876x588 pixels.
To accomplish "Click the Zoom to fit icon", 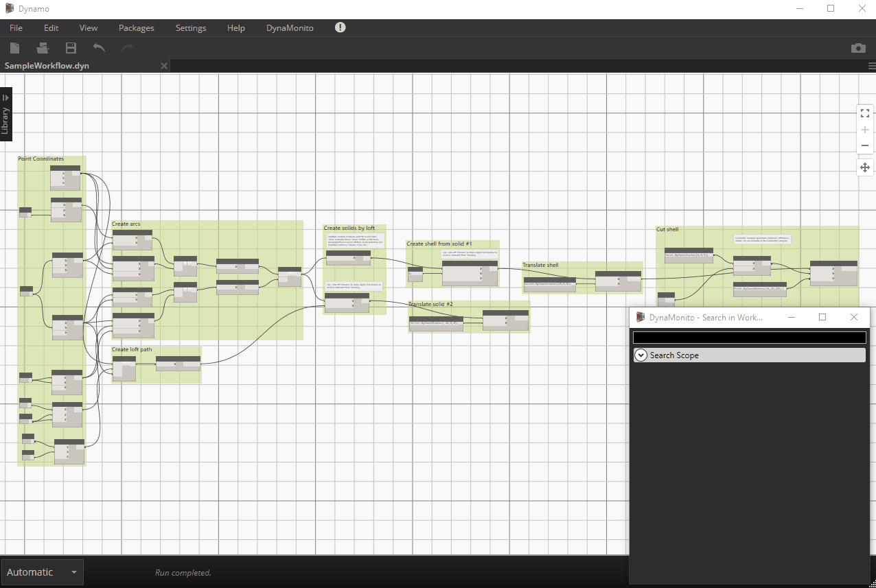I will point(865,113).
